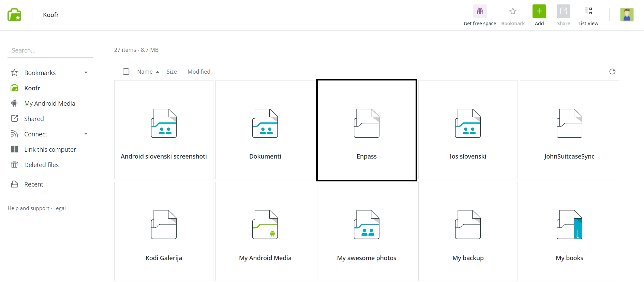Sort by Modified column

(x=199, y=72)
